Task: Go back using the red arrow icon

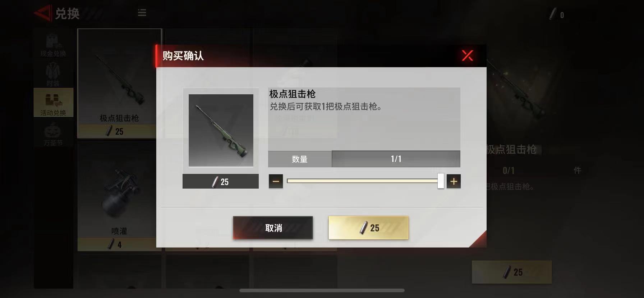Action: point(43,13)
